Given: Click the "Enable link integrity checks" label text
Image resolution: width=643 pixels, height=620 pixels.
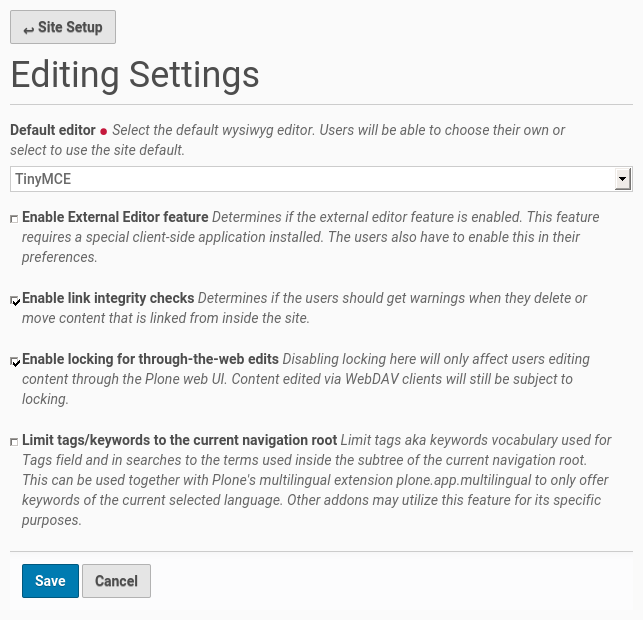Looking at the screenshot, I should (108, 298).
